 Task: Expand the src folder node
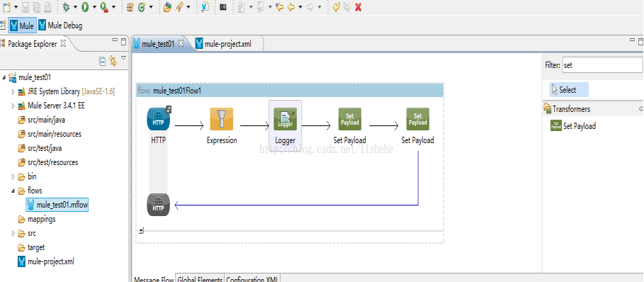(13, 233)
